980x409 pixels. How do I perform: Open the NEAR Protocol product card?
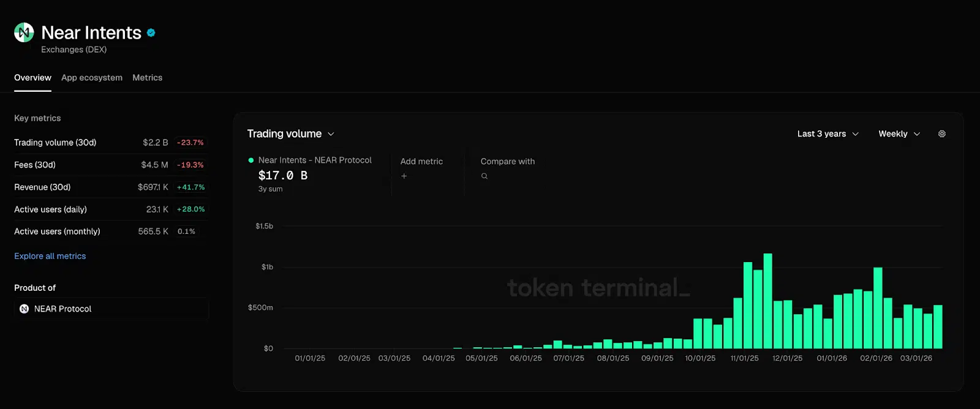pyautogui.click(x=111, y=309)
